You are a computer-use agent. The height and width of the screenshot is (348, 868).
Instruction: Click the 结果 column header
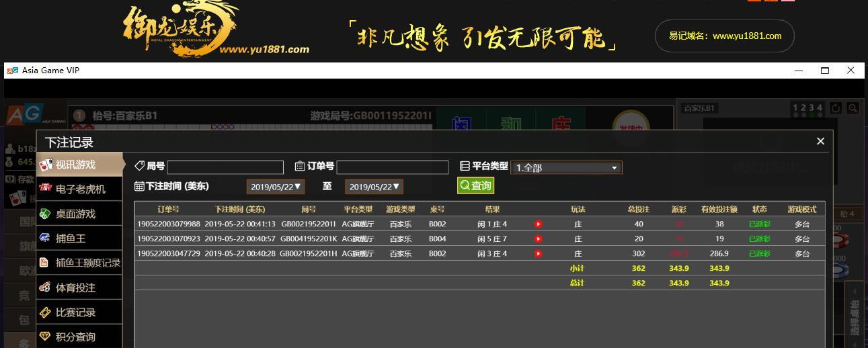click(x=492, y=209)
